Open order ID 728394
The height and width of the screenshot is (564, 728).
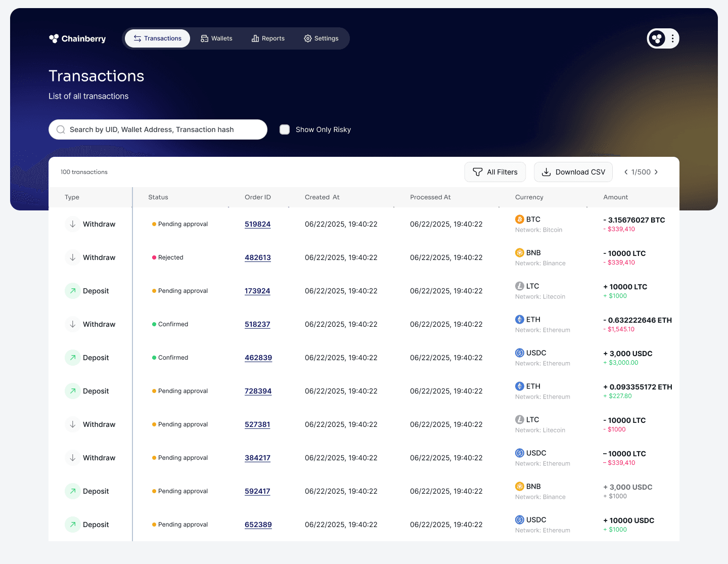point(258,391)
